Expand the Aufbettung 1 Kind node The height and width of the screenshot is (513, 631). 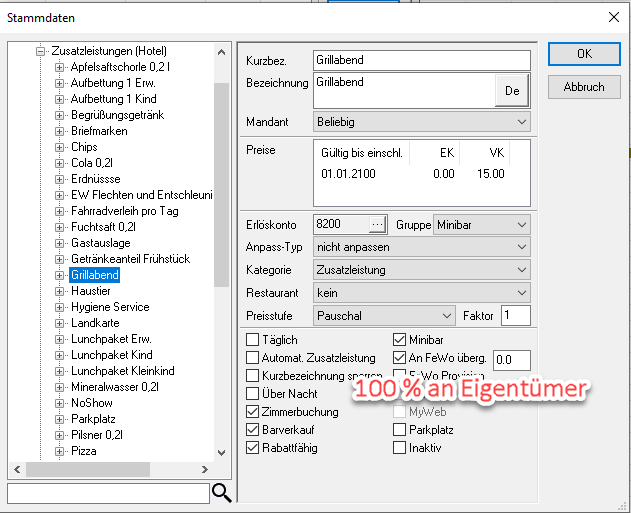pyautogui.click(x=59, y=99)
